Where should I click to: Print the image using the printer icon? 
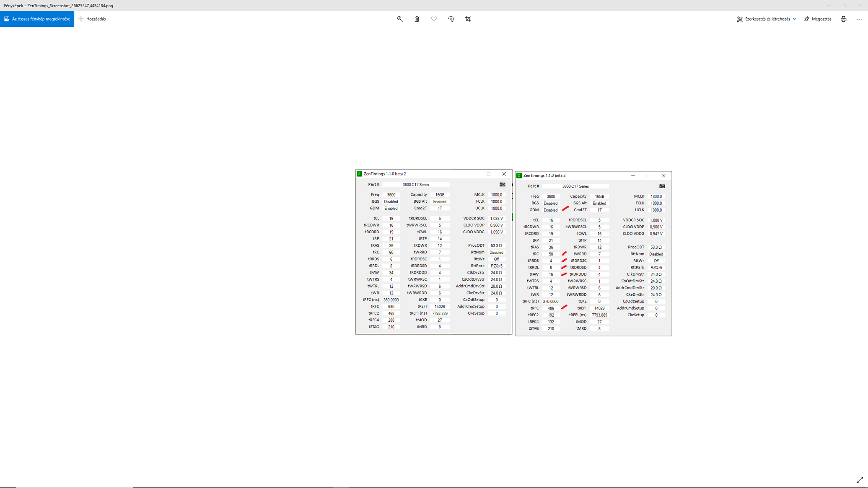pos(843,19)
